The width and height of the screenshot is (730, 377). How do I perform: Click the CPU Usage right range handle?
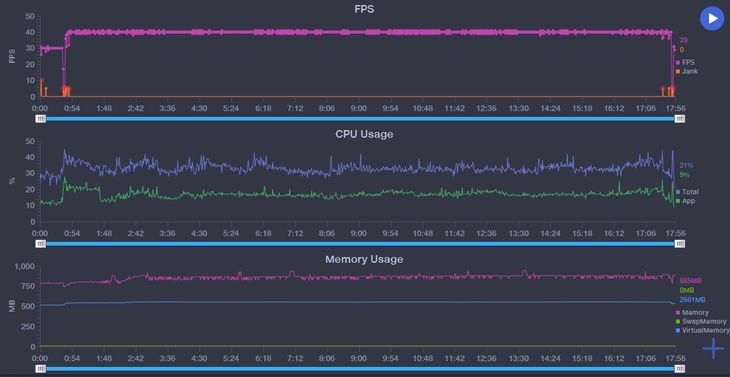click(680, 244)
